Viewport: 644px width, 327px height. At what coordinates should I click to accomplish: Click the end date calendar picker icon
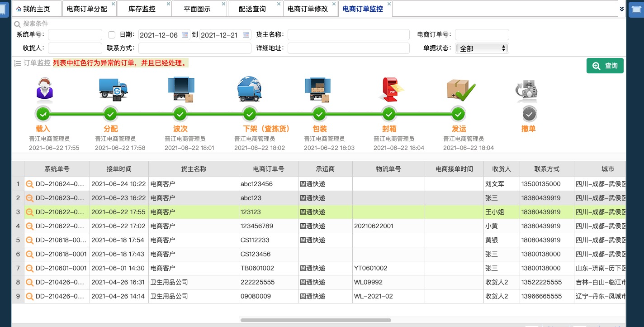coord(246,35)
